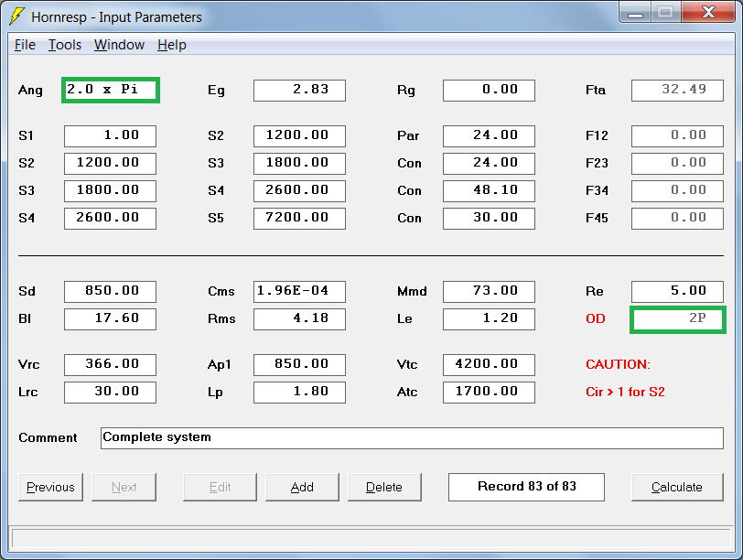Screen dimensions: 743x560
Task: Click the S2 field with 1200.00 in first column
Action: point(110,164)
